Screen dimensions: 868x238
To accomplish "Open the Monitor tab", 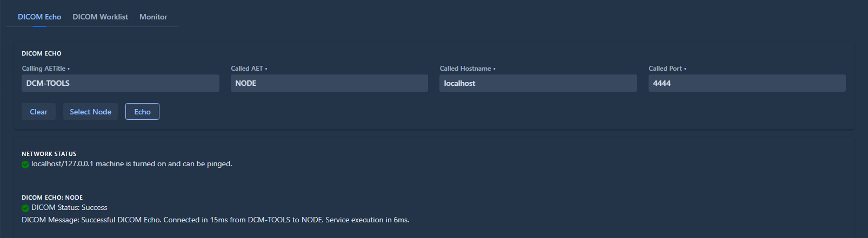I will click(x=153, y=17).
